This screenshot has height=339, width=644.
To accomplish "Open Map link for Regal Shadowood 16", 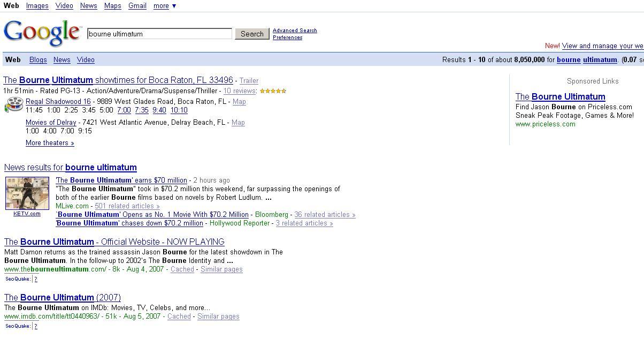I will [239, 102].
